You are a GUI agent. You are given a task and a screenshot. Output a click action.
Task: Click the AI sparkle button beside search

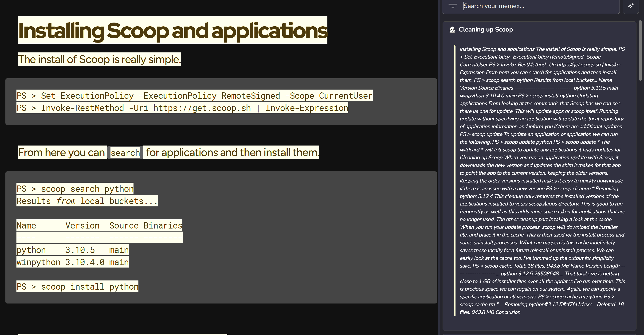click(631, 6)
